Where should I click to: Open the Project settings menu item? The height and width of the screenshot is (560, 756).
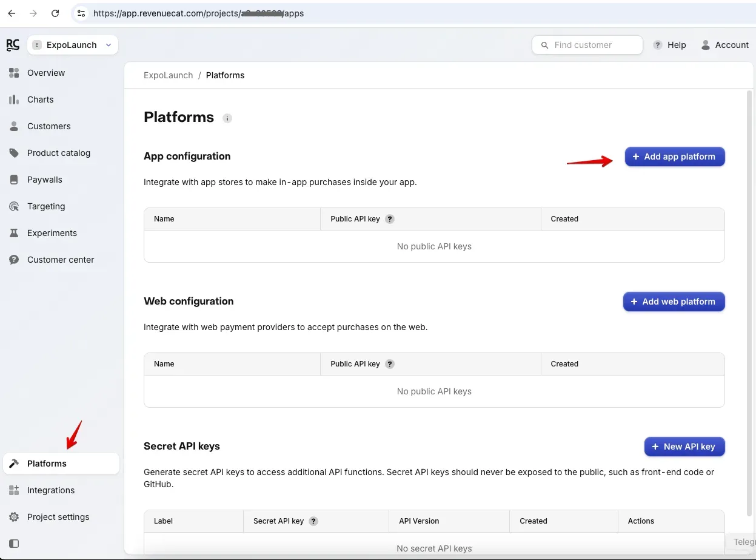(61, 517)
